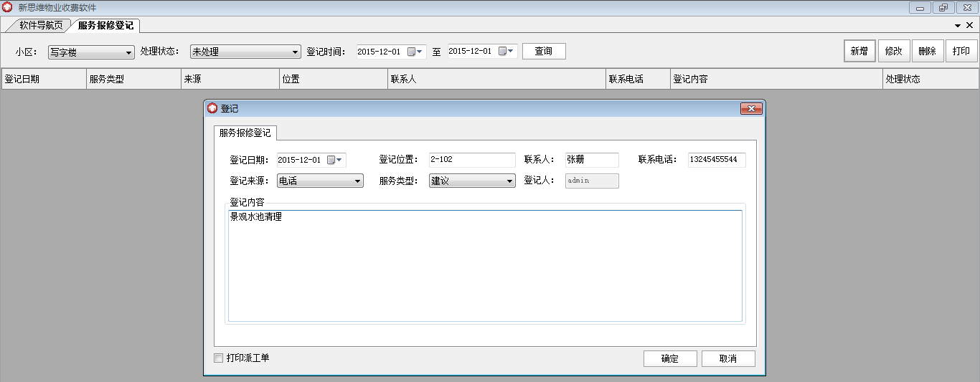Close the 登记 dialog with red X
980x382 pixels.
pos(750,108)
